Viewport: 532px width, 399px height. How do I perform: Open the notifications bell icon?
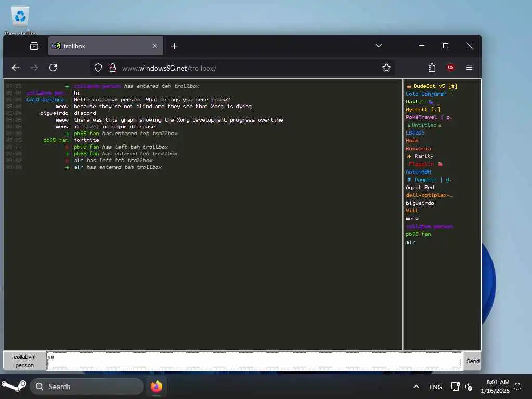coord(517,387)
